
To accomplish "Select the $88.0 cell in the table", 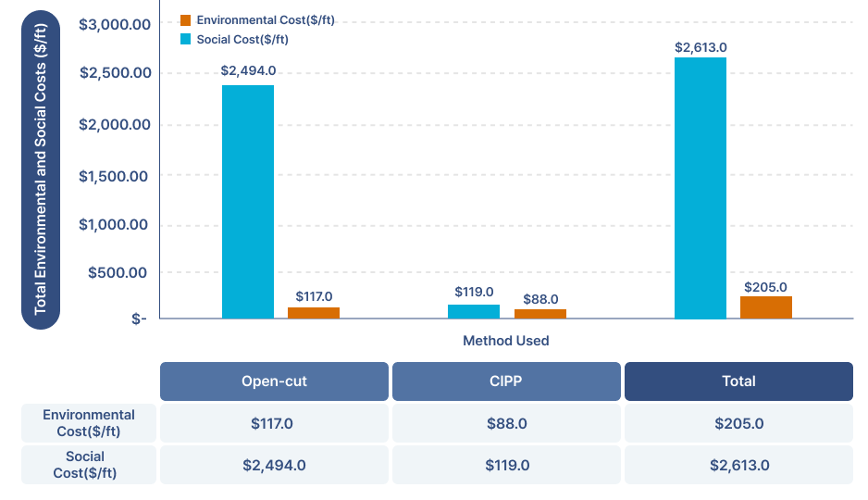I will (506, 423).
